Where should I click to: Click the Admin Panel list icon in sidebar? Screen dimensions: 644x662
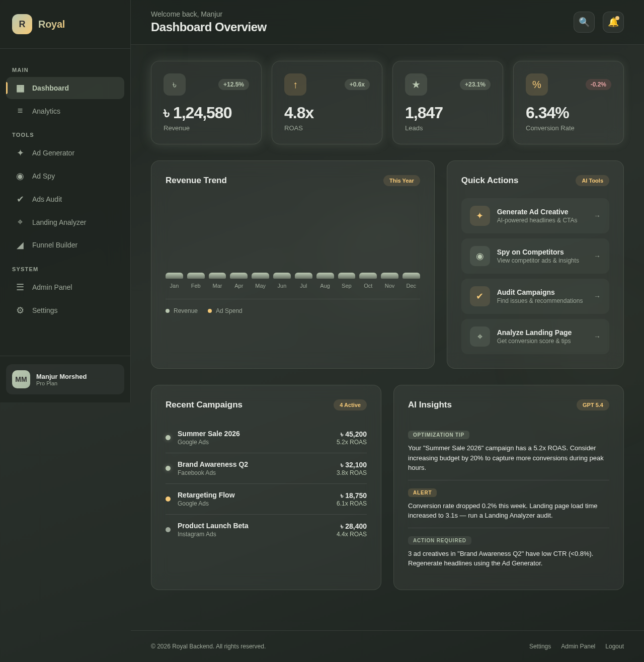[20, 287]
